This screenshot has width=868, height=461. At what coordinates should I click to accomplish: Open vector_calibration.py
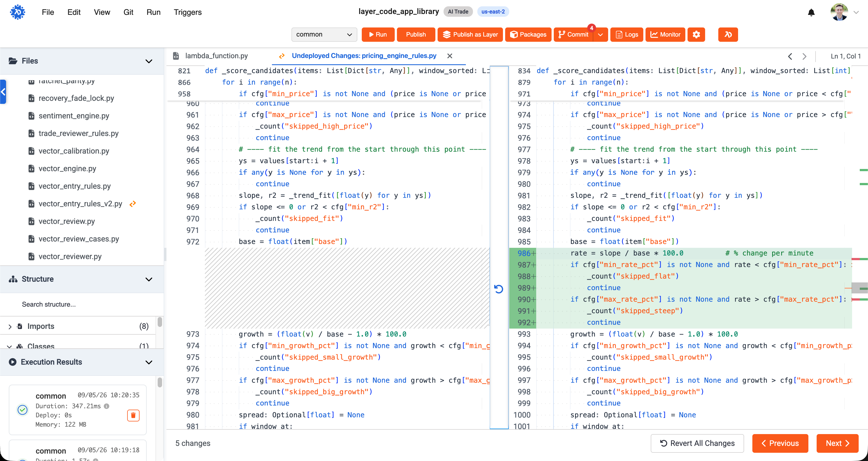[74, 151]
